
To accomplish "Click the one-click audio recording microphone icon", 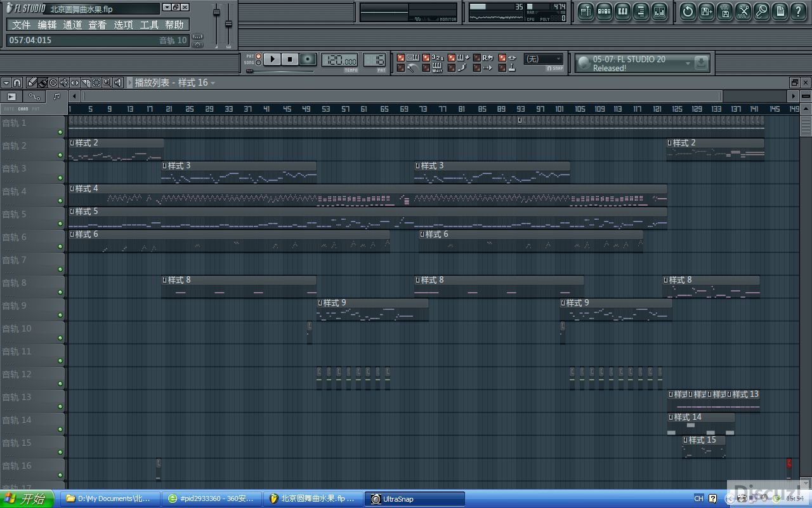I will coord(762,11).
